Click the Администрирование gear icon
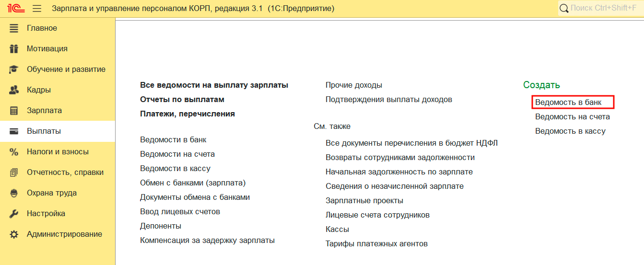Screen dimensions: 644x265 (x=14, y=234)
